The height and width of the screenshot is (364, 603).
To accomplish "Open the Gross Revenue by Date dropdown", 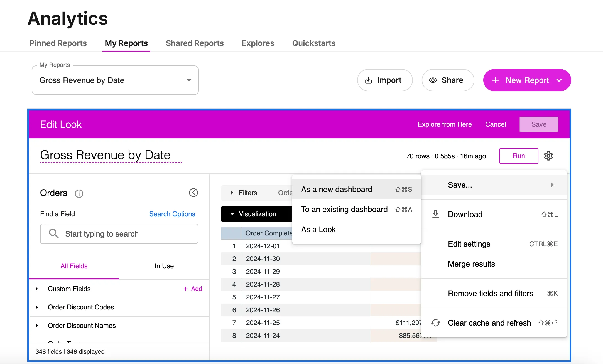I will tap(115, 80).
